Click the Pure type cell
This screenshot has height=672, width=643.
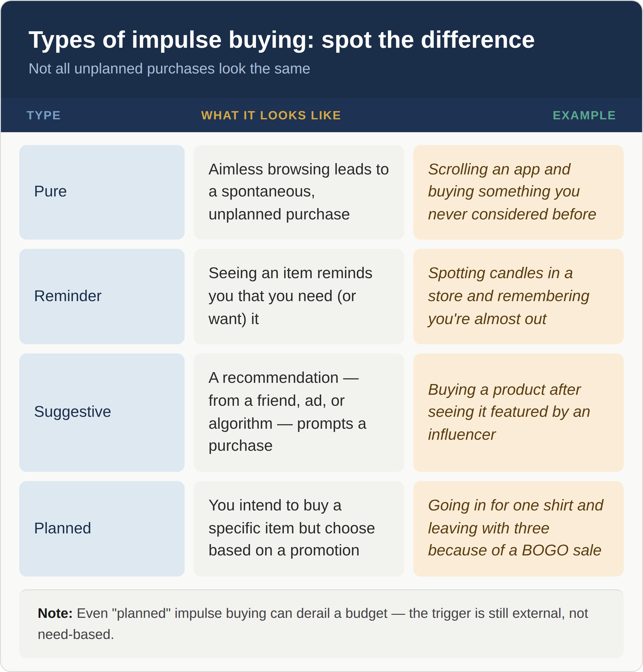[102, 192]
